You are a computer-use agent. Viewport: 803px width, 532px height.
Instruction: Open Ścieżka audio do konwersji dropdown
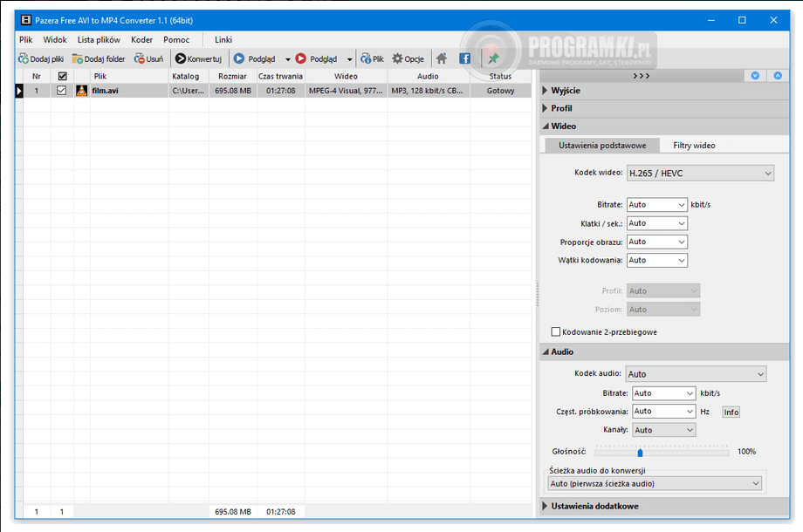655,483
